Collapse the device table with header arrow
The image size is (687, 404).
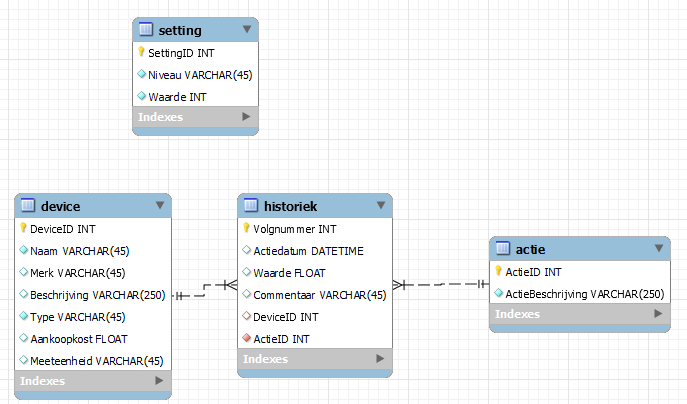coord(159,206)
